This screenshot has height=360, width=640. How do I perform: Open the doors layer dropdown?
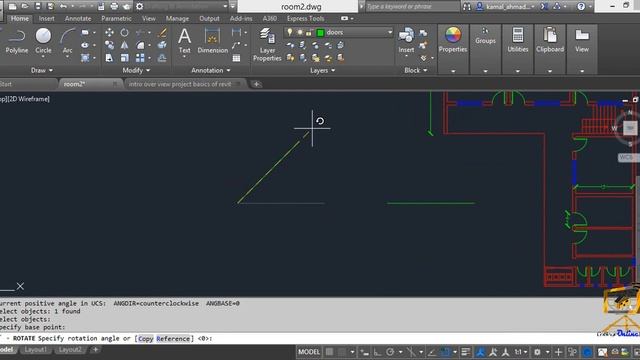[x=390, y=32]
